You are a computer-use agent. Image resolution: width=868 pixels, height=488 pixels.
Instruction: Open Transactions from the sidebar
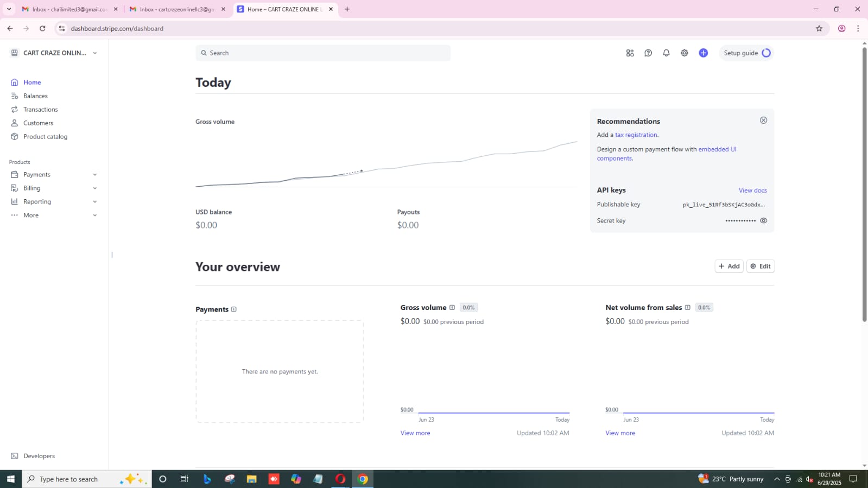pos(40,110)
